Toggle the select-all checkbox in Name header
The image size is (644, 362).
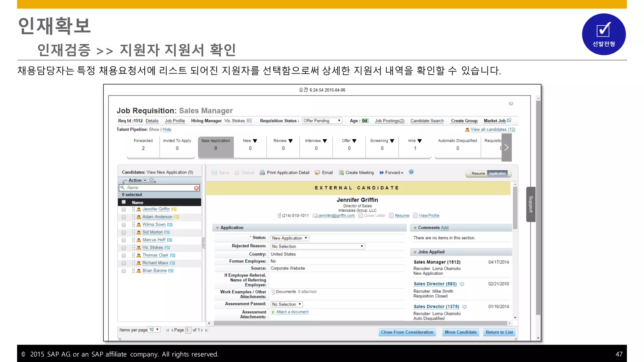(x=124, y=202)
